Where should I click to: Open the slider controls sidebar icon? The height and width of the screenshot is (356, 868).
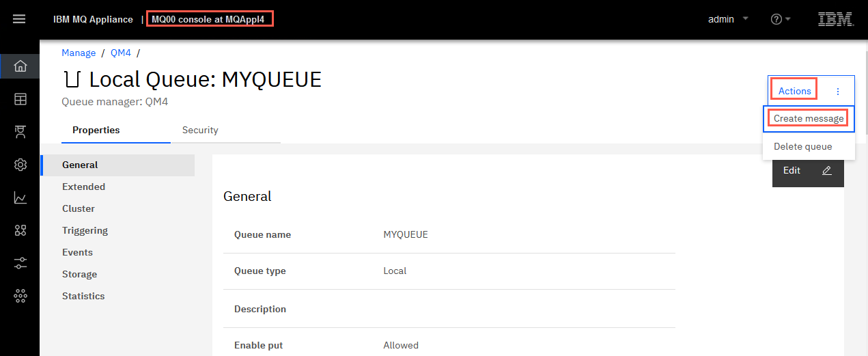point(20,262)
